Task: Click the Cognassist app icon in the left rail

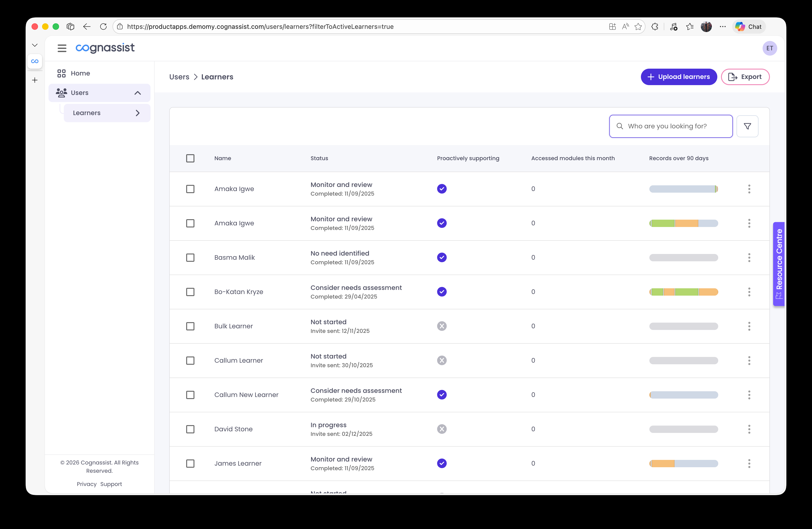Action: click(35, 61)
